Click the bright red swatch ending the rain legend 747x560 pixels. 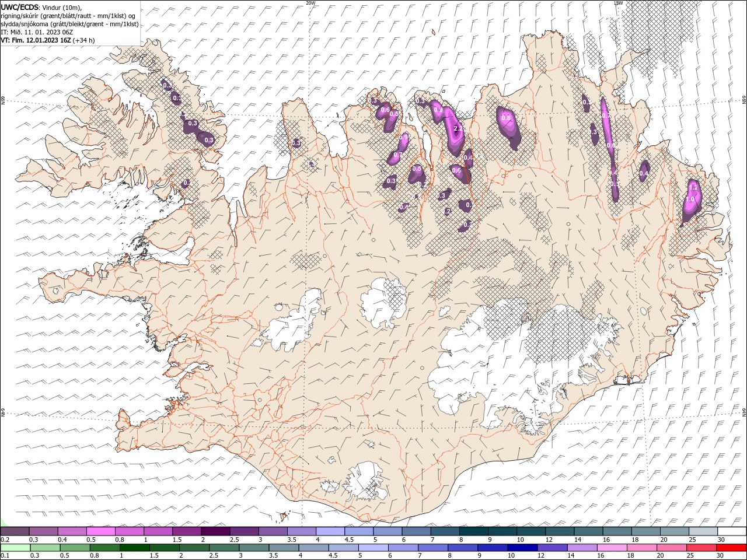(732, 548)
